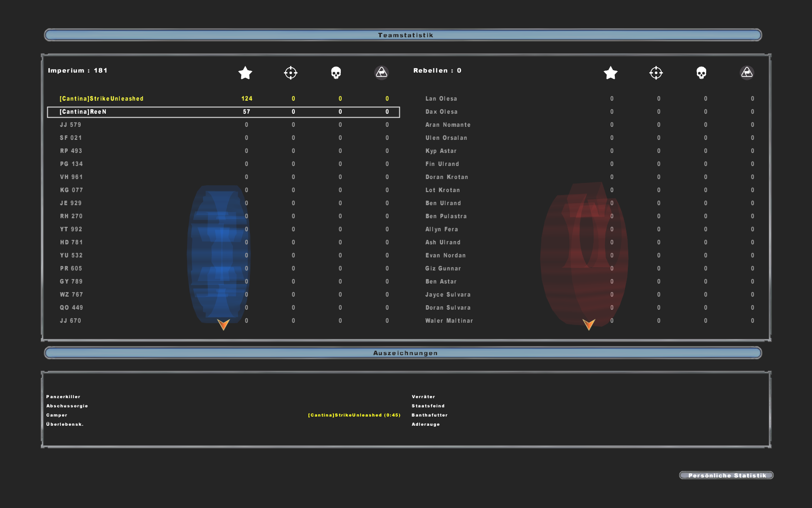Viewport: 812px width, 508px height.
Task: Click the Überlebensk. award label
Action: tap(65, 424)
